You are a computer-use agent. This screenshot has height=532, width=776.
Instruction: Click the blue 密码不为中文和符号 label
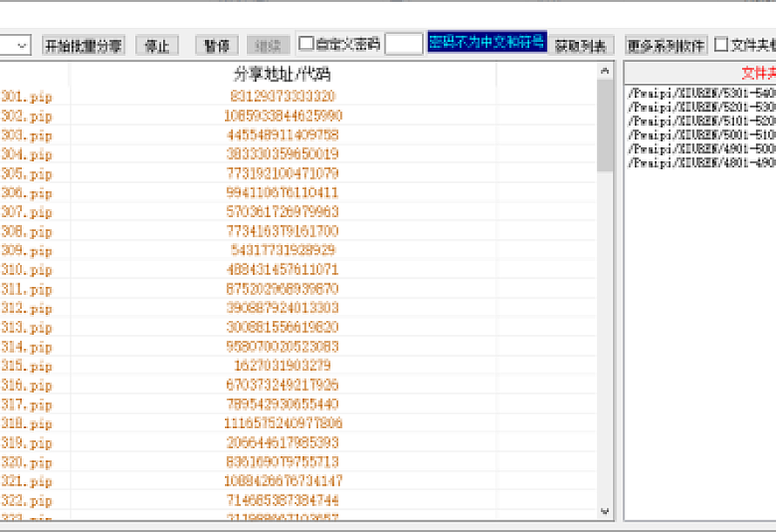pos(487,43)
